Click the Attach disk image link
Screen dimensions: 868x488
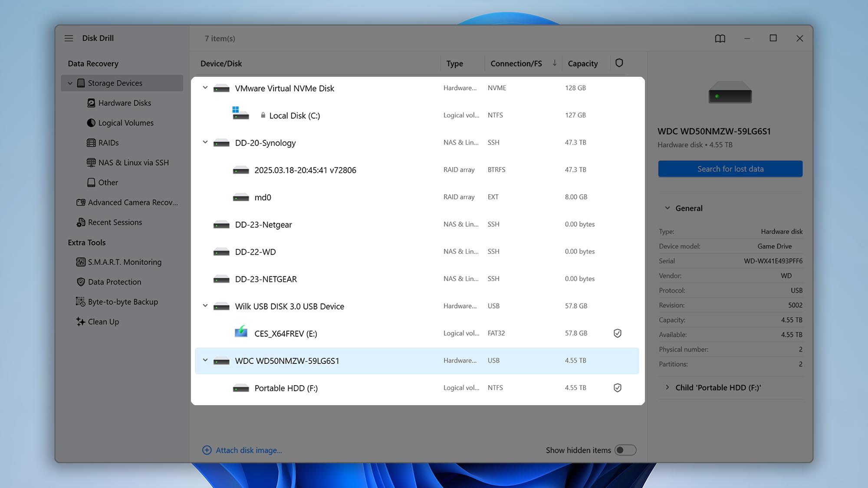coord(248,450)
